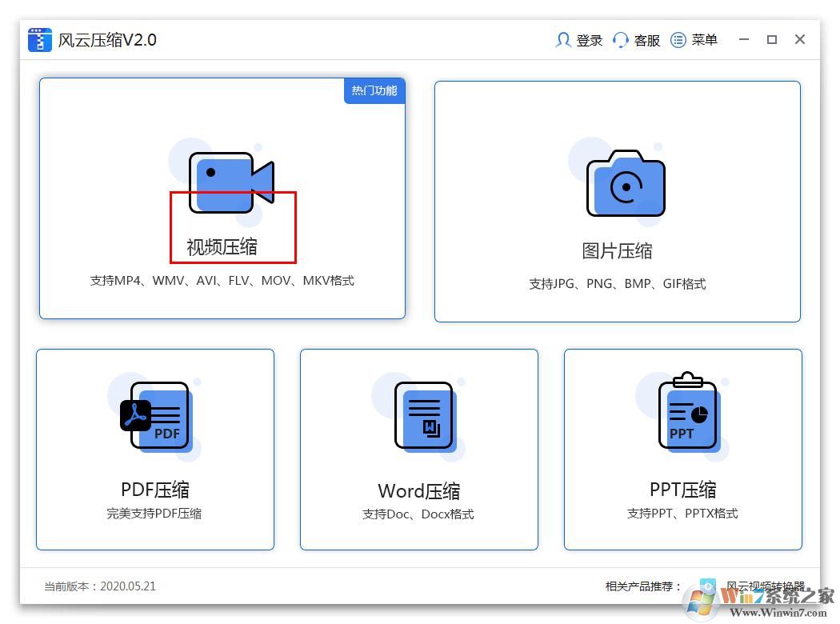Open the 风云视频转换器 recommendation link
The width and height of the screenshot is (840, 624).
(766, 586)
